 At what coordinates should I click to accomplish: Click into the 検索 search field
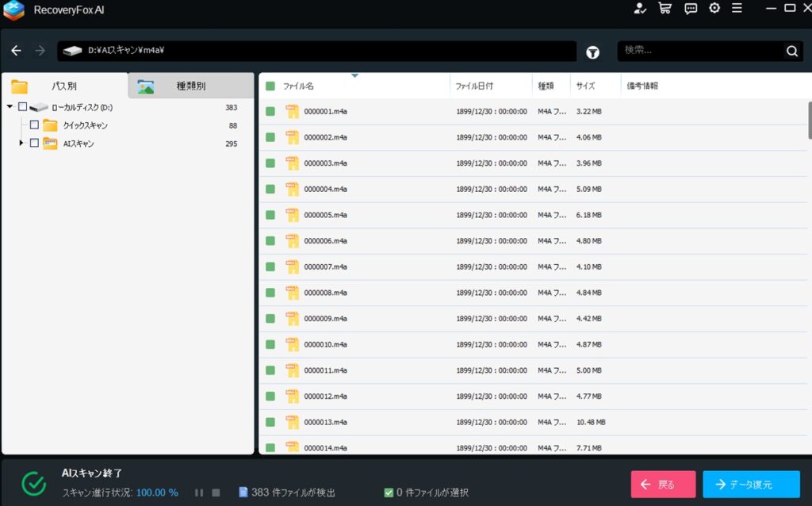coord(698,51)
